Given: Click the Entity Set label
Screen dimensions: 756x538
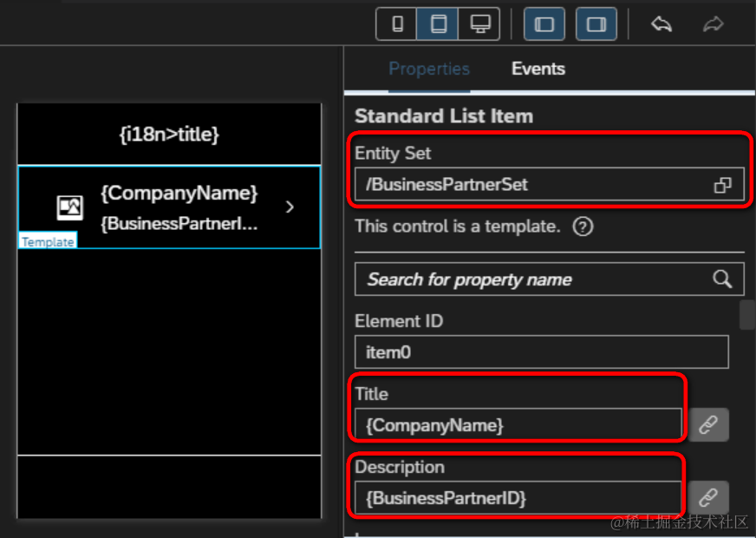Looking at the screenshot, I should point(393,153).
